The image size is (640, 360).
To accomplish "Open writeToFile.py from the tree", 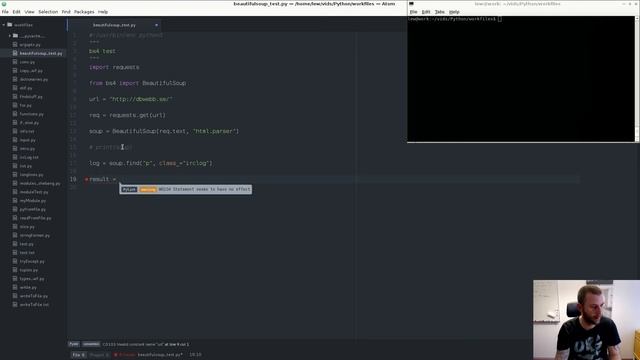I will click(x=33, y=296).
